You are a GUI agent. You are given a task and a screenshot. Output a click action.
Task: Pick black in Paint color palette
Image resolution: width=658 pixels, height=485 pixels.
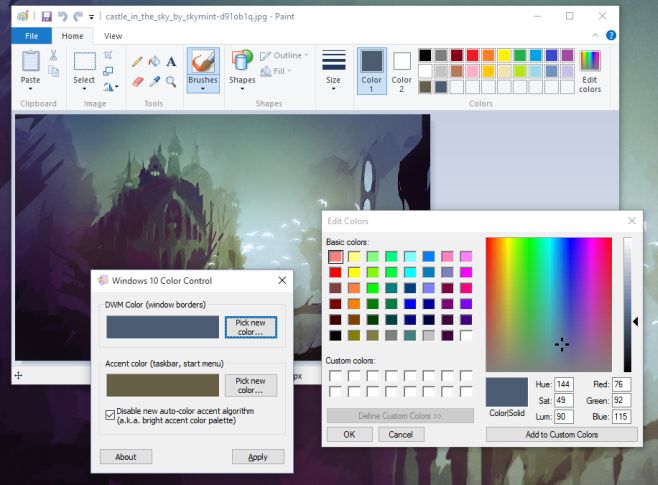click(x=425, y=55)
